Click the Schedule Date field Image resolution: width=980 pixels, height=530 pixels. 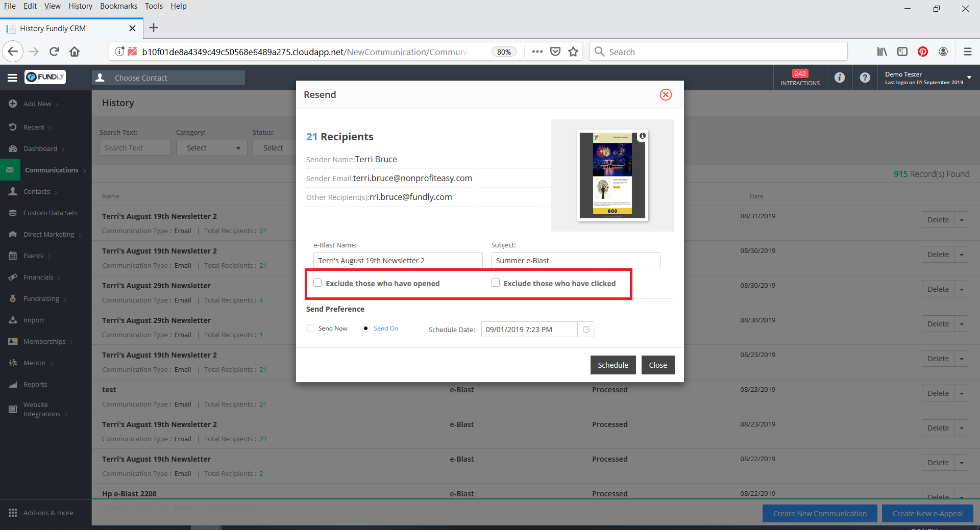(x=529, y=330)
